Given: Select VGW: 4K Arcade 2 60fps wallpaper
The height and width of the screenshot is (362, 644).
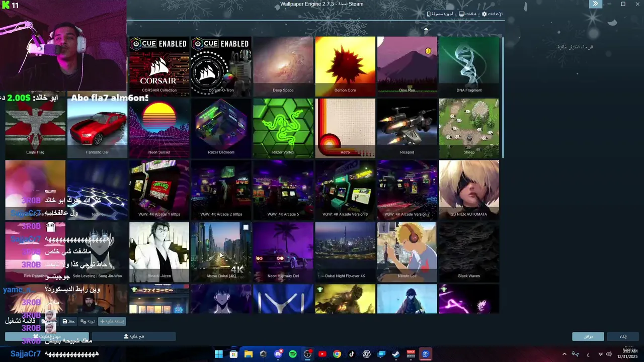Looking at the screenshot, I should pyautogui.click(x=221, y=190).
